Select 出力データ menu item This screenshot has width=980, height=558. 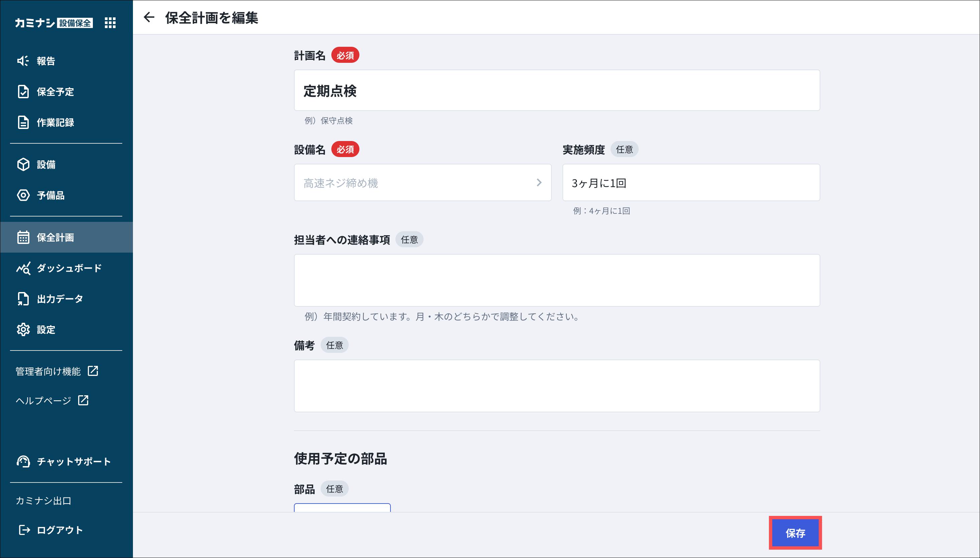pyautogui.click(x=59, y=298)
